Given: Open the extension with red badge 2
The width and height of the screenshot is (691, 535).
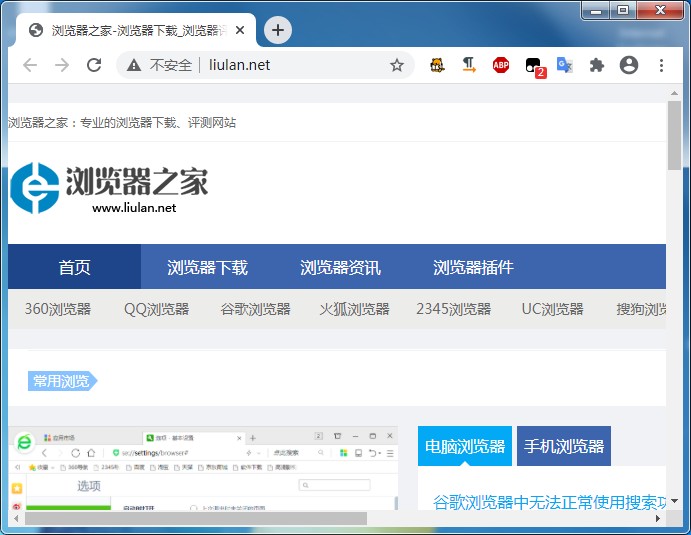Looking at the screenshot, I should (x=535, y=67).
